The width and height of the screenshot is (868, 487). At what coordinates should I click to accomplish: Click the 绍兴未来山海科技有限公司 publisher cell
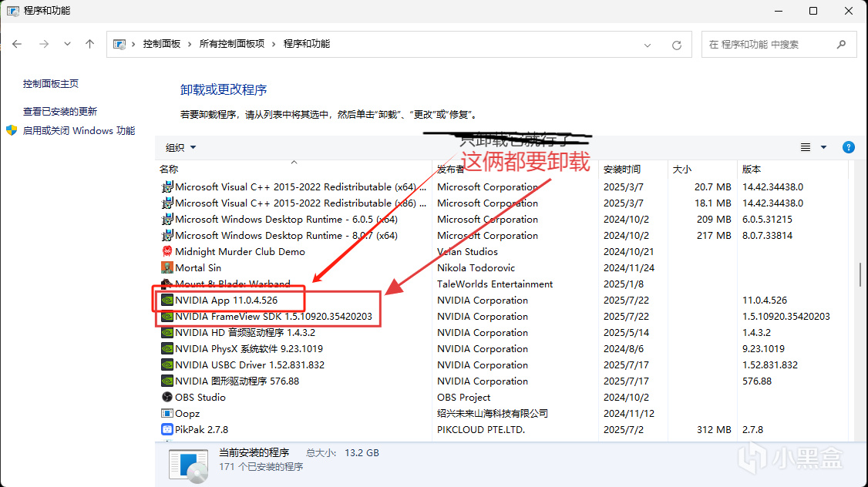tap(493, 413)
